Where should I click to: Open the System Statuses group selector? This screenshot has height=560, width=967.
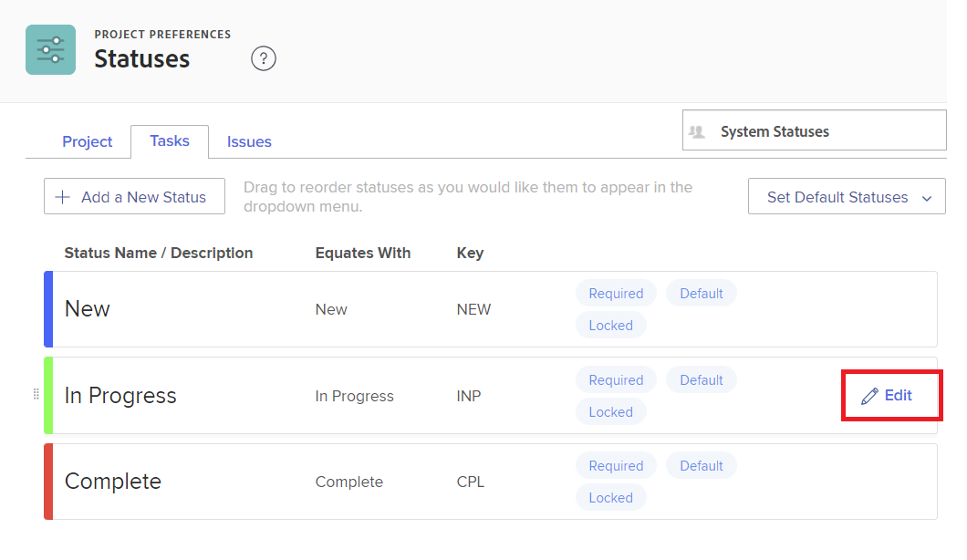814,130
